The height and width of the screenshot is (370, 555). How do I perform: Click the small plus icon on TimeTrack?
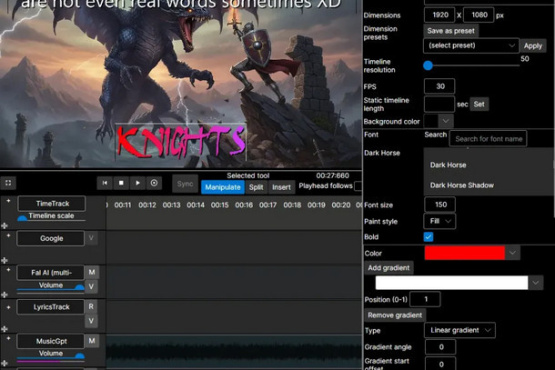[8, 201]
